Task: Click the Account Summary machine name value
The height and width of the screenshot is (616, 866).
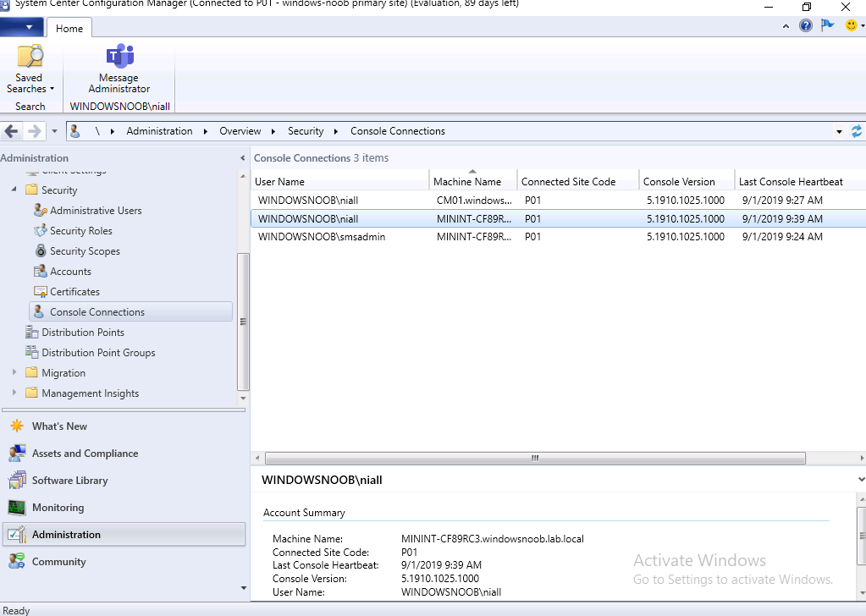Action: point(492,539)
